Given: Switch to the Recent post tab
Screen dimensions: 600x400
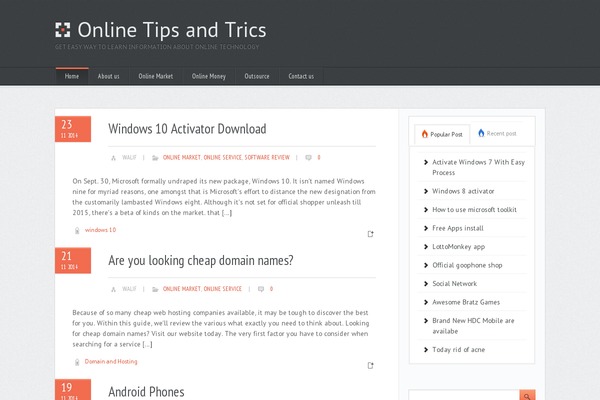Looking at the screenshot, I should point(497,134).
